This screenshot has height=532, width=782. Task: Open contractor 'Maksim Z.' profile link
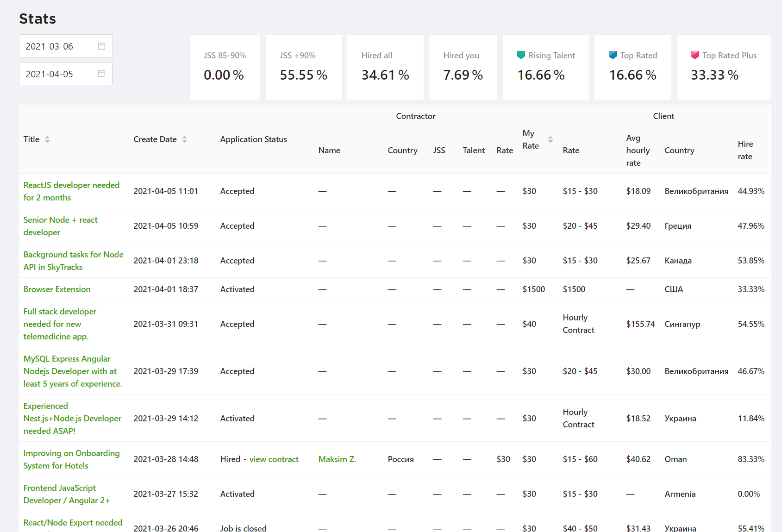coord(337,459)
